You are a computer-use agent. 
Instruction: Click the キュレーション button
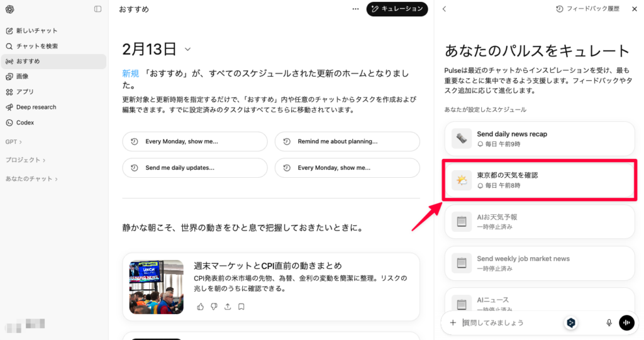[x=397, y=9]
